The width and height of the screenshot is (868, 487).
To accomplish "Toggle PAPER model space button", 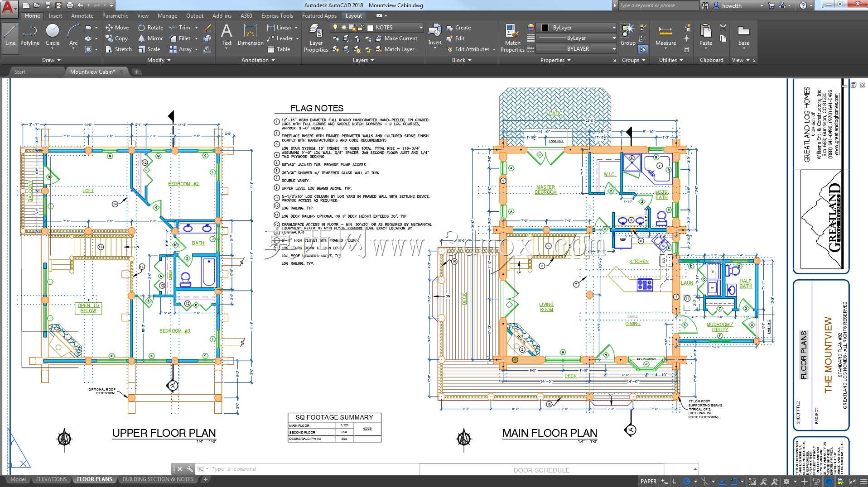I will (648, 482).
